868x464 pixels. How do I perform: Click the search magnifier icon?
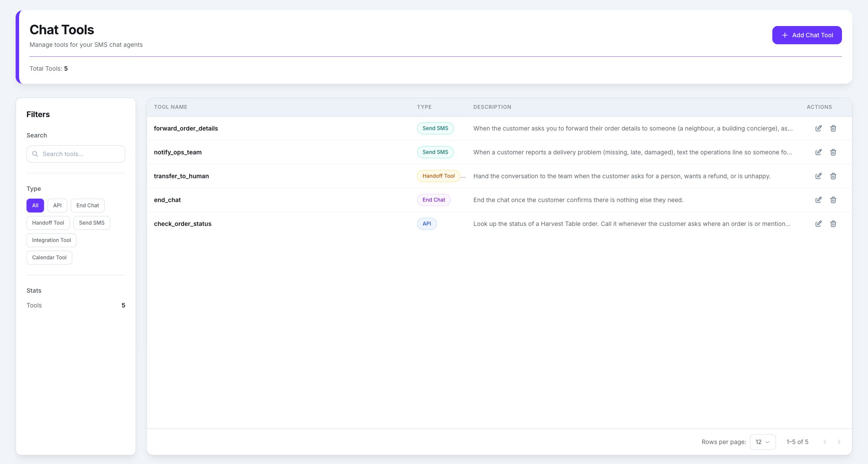pos(35,154)
